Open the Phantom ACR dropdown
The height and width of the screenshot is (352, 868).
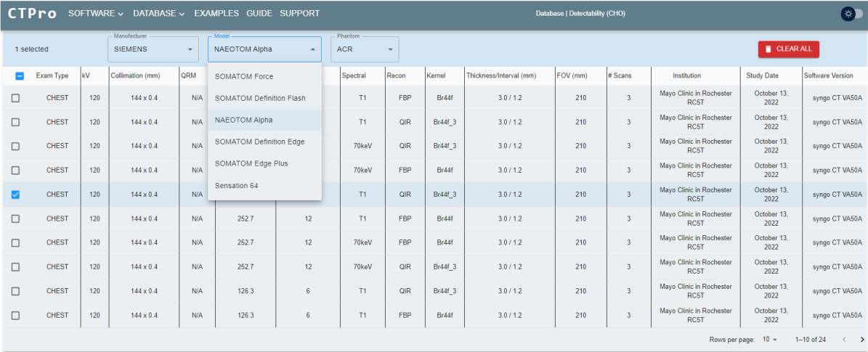pos(365,49)
